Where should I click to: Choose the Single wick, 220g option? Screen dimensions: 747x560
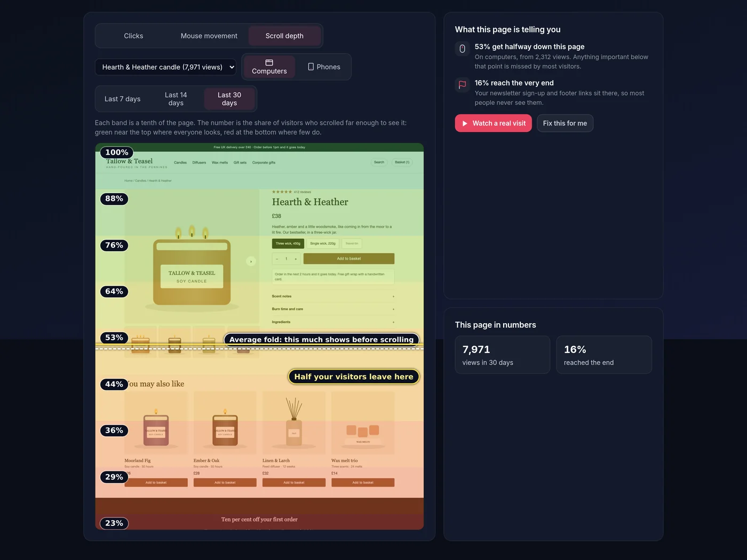tap(323, 244)
